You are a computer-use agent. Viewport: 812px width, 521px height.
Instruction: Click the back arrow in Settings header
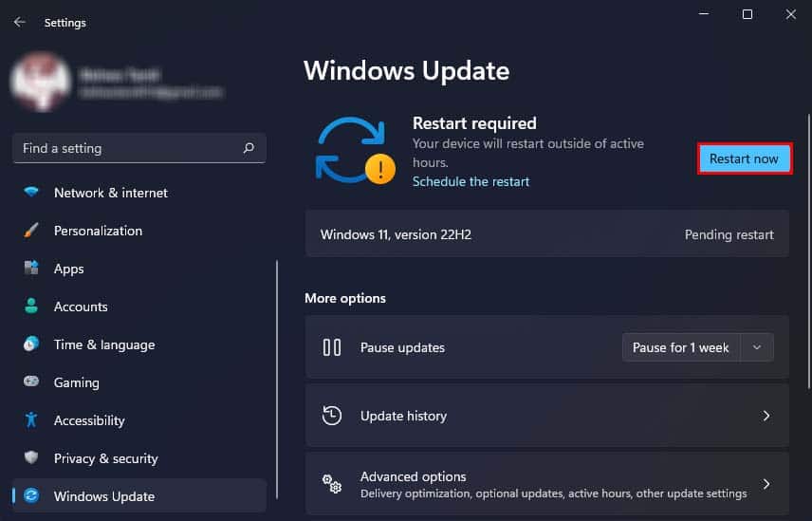pyautogui.click(x=20, y=22)
